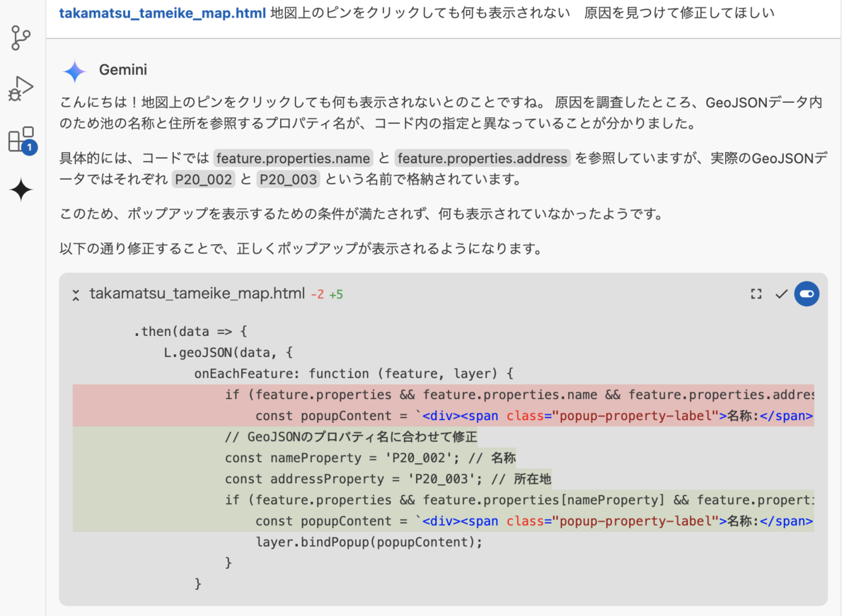Open Extensions view with badge 1
This screenshot has height=616, width=849.
21,140
